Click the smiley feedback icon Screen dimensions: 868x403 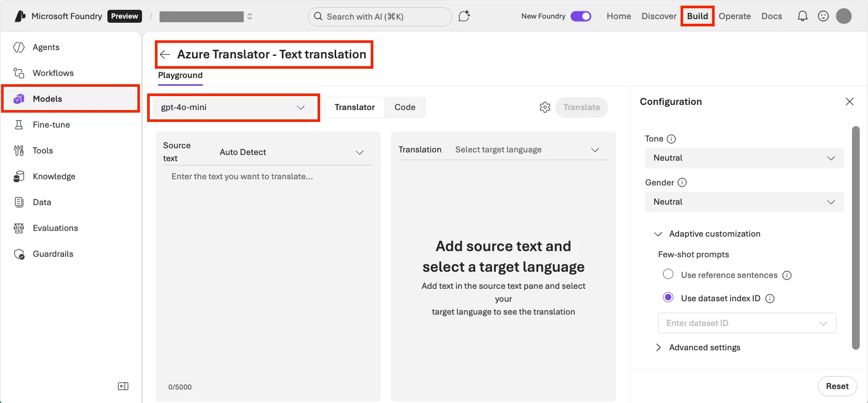[823, 17]
